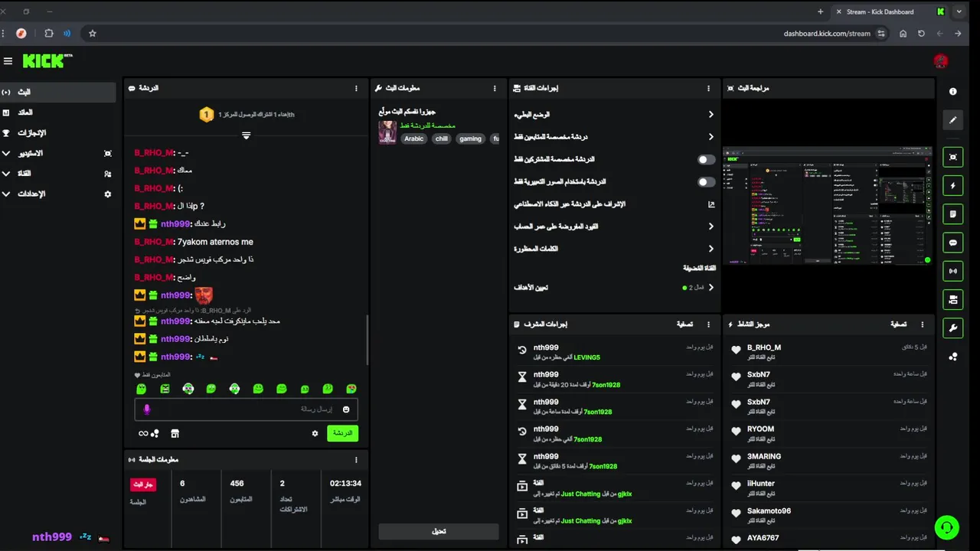Screen dimensions: 980x551
Task: Click the bookmark star icon in the address bar
Action: [92, 34]
